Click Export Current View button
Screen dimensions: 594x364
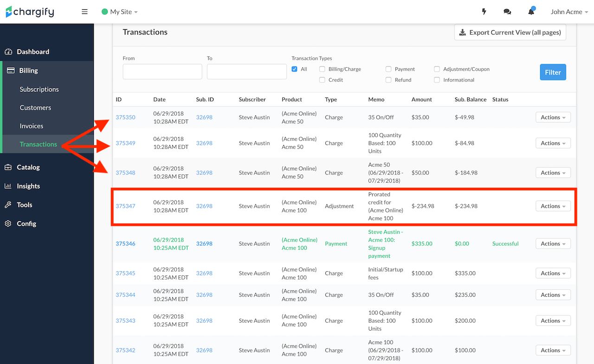coord(510,32)
